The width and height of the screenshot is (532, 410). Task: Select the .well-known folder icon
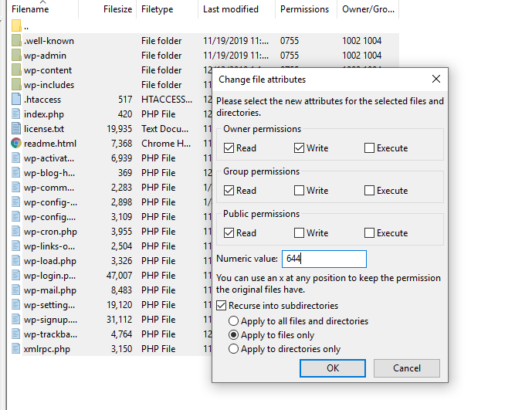16,41
